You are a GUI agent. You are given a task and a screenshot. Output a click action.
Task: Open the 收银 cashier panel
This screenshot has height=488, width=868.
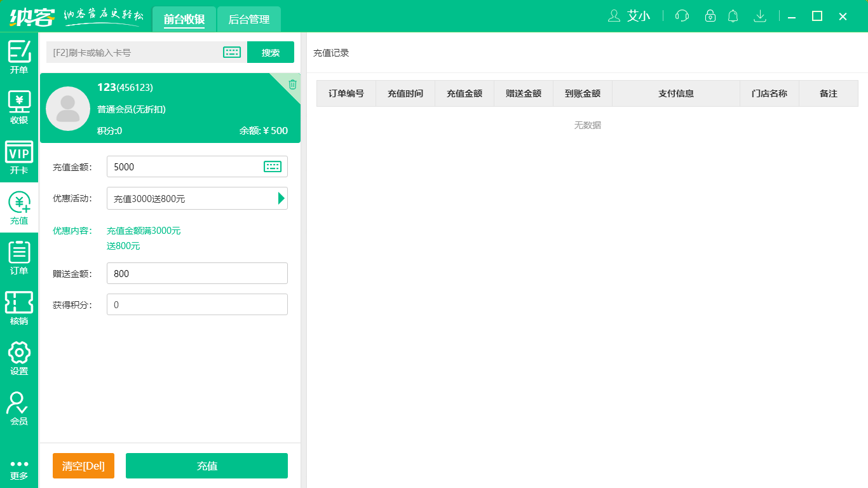[19, 102]
